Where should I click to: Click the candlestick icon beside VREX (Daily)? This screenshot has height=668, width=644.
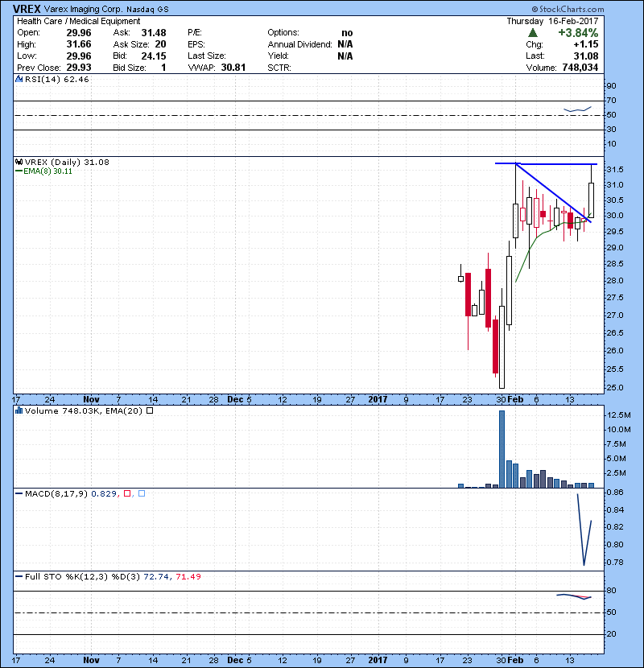(19, 162)
